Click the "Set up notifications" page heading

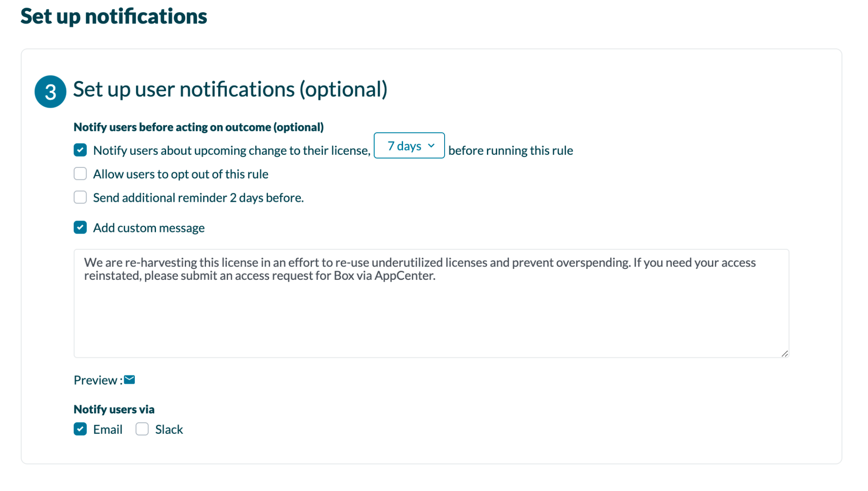pyautogui.click(x=114, y=16)
